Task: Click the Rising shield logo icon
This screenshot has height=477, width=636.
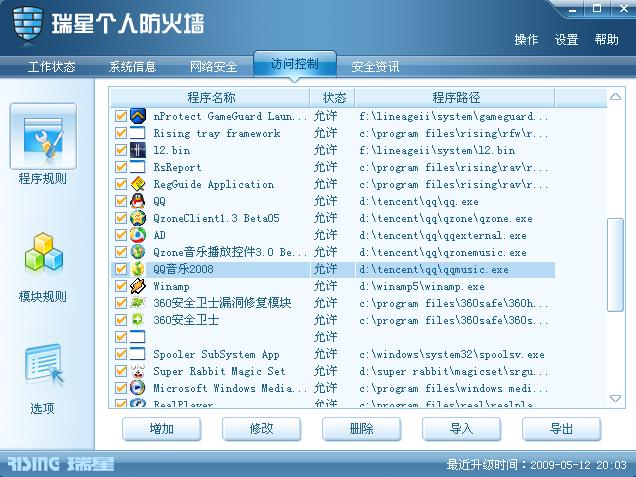Action: coord(28,24)
